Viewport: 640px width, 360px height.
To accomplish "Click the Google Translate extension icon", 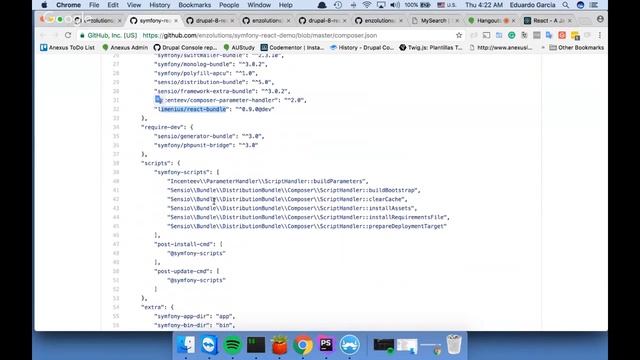I will coord(549,36).
